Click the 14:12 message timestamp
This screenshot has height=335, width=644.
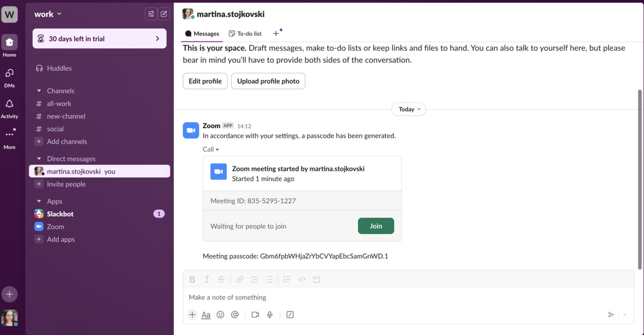tap(244, 126)
